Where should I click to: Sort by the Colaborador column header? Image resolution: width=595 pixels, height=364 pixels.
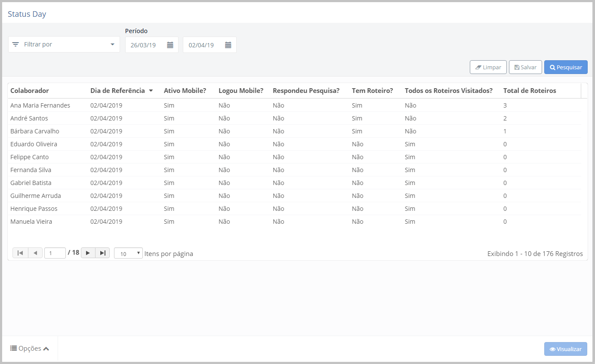click(30, 91)
